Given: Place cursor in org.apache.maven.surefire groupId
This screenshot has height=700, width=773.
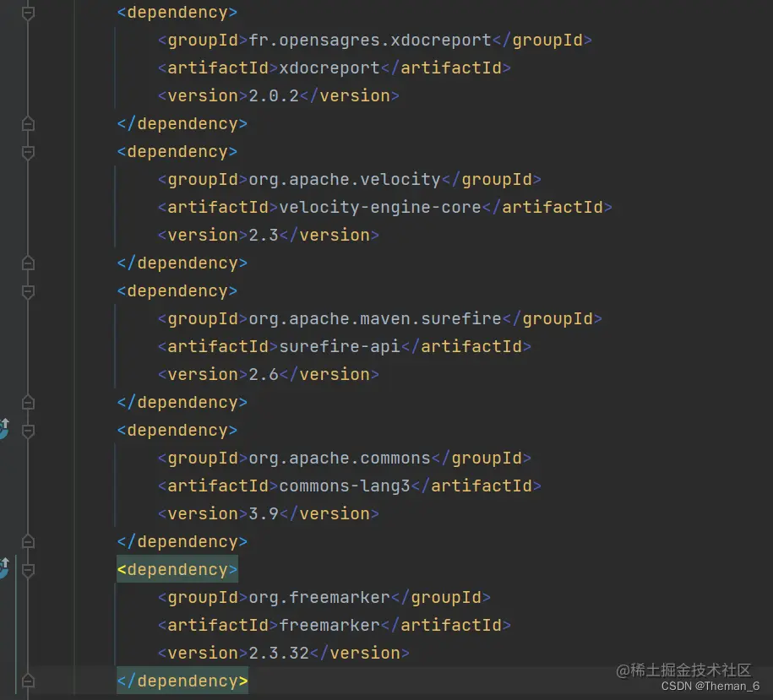Looking at the screenshot, I should pyautogui.click(x=374, y=318).
